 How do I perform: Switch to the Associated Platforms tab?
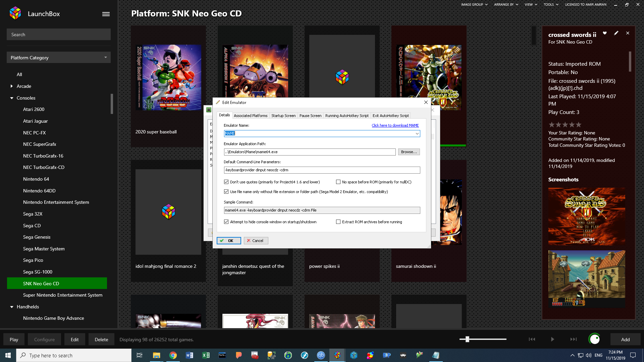[251, 116]
